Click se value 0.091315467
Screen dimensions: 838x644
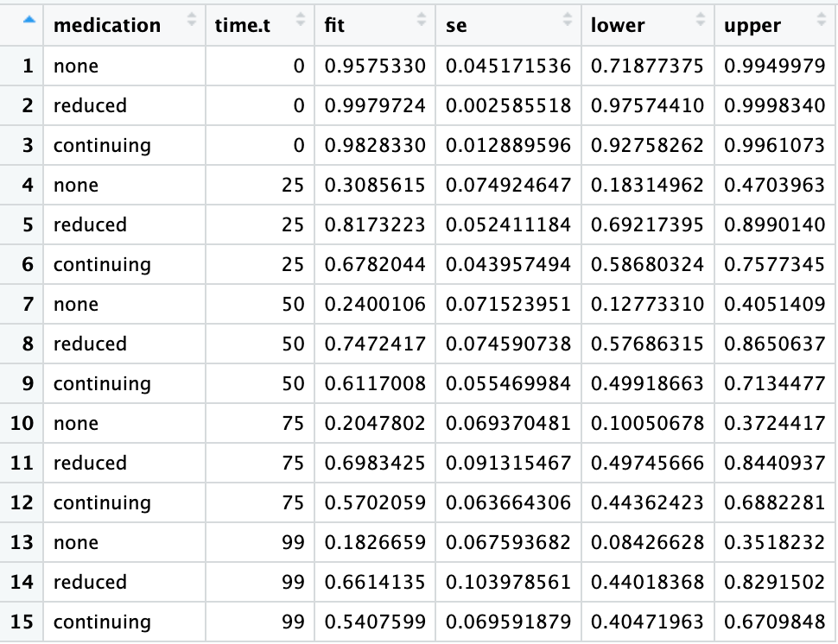point(508,463)
